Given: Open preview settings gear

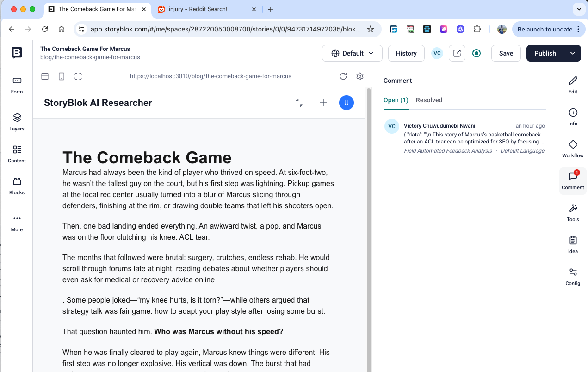Looking at the screenshot, I should click(360, 76).
